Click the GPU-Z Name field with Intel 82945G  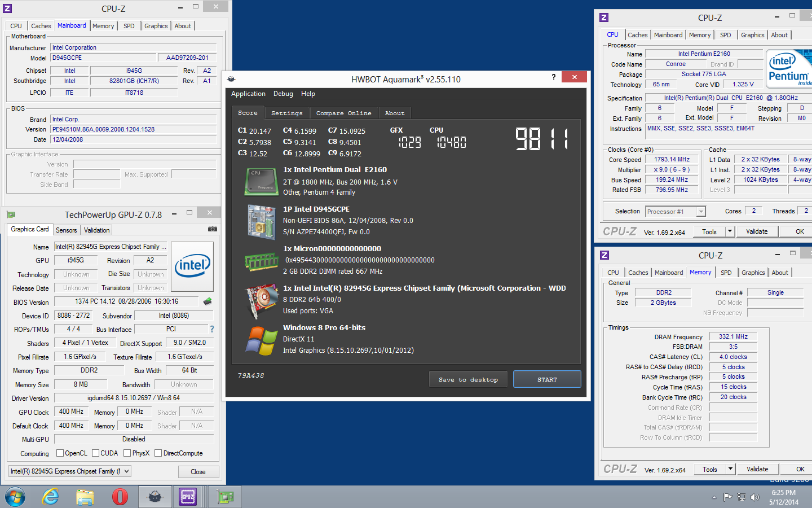(111, 247)
